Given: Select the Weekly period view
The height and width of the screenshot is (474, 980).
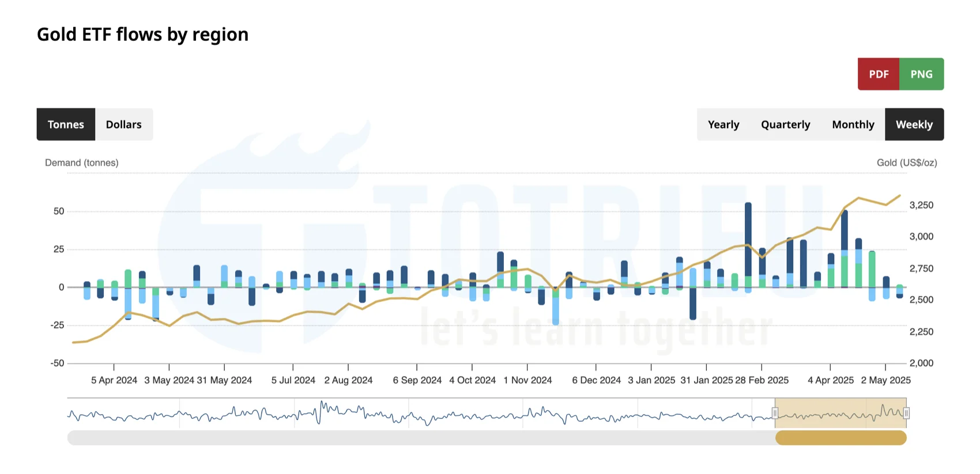Looking at the screenshot, I should tap(914, 124).
